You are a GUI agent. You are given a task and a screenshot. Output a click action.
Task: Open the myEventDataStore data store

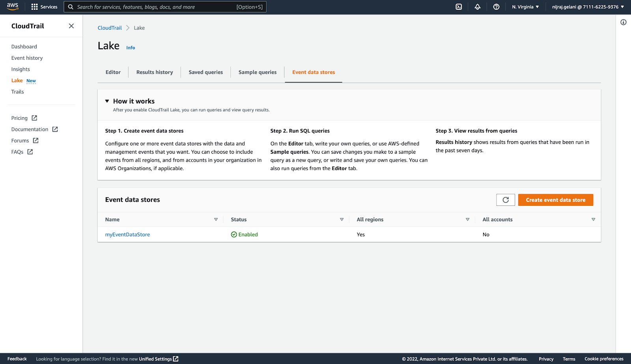[x=127, y=234]
